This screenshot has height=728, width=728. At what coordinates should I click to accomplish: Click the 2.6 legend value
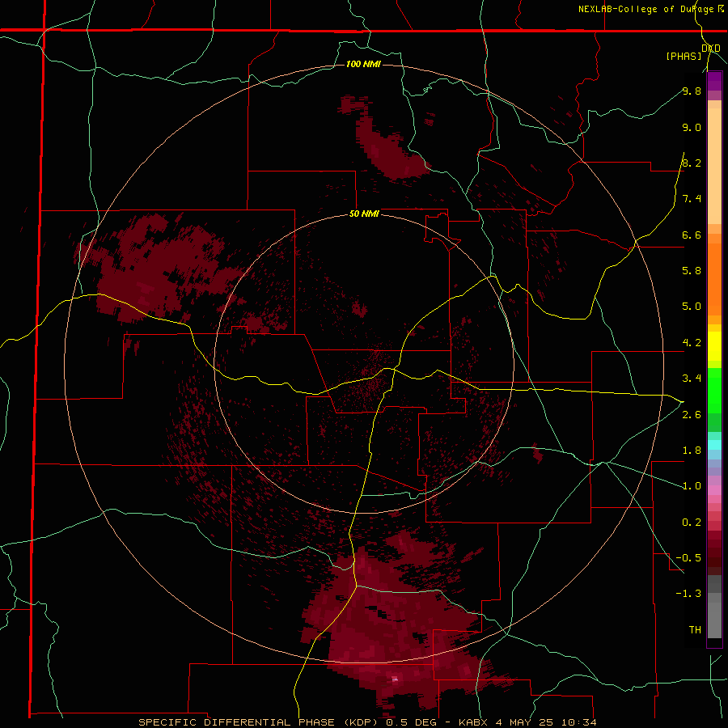coord(692,415)
